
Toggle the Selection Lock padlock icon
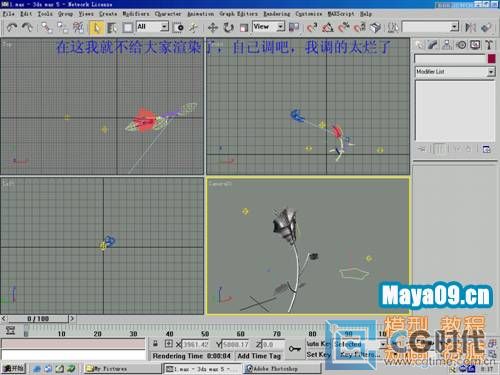click(x=155, y=344)
